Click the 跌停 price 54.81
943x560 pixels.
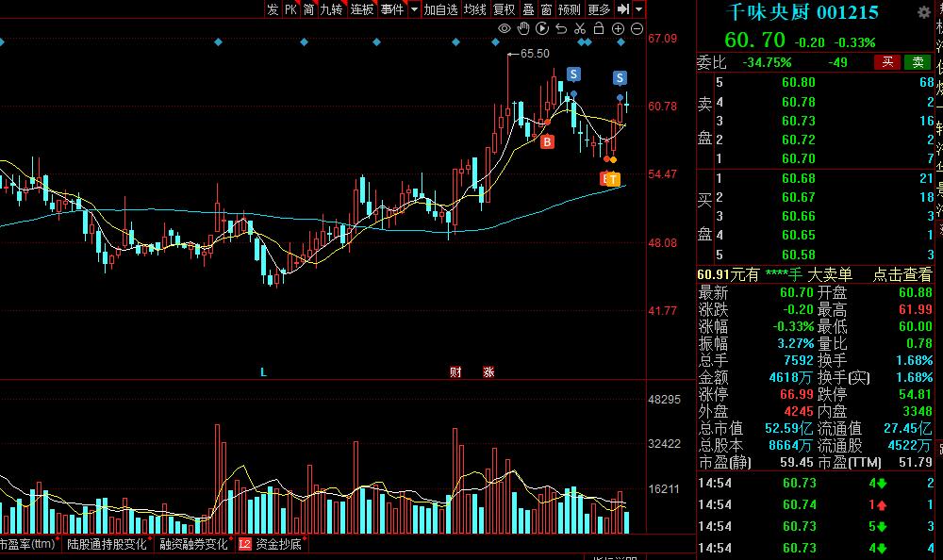click(916, 395)
